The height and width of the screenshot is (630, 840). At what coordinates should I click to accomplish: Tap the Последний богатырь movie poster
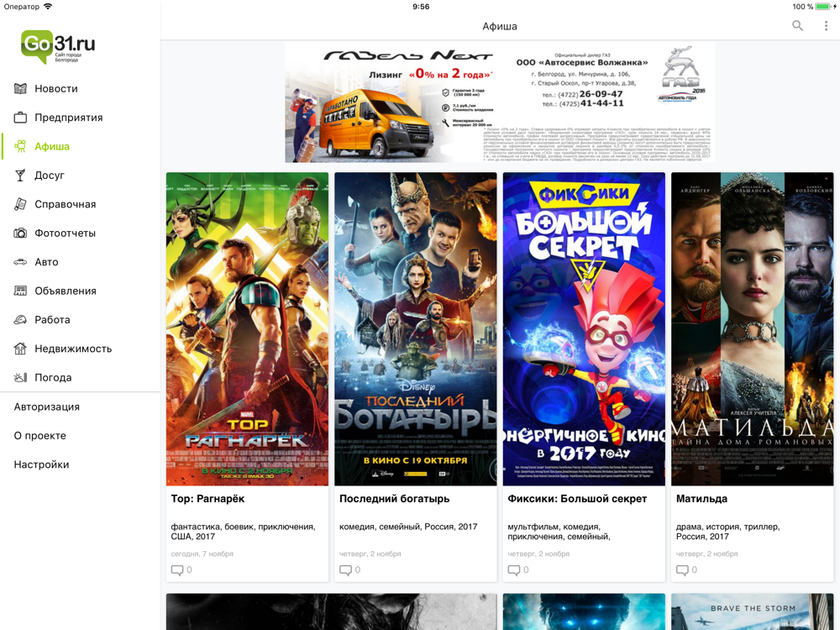[x=416, y=329]
